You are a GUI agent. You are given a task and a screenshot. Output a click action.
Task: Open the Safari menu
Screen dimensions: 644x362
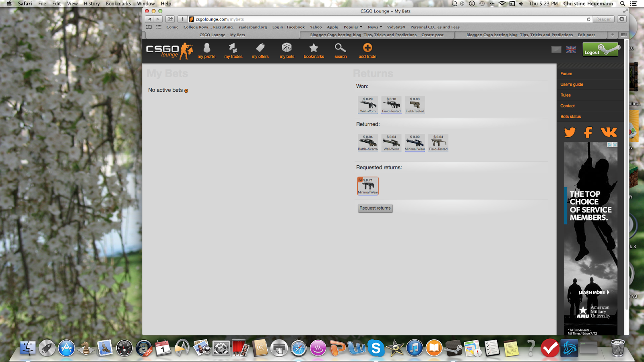click(x=25, y=4)
